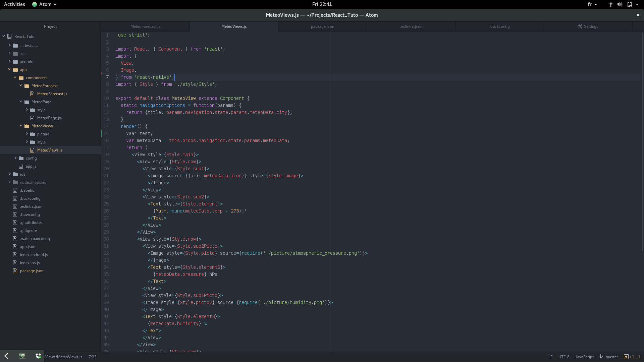
Task: Open the fr keyboard layout dropdown
Action: pos(592,4)
